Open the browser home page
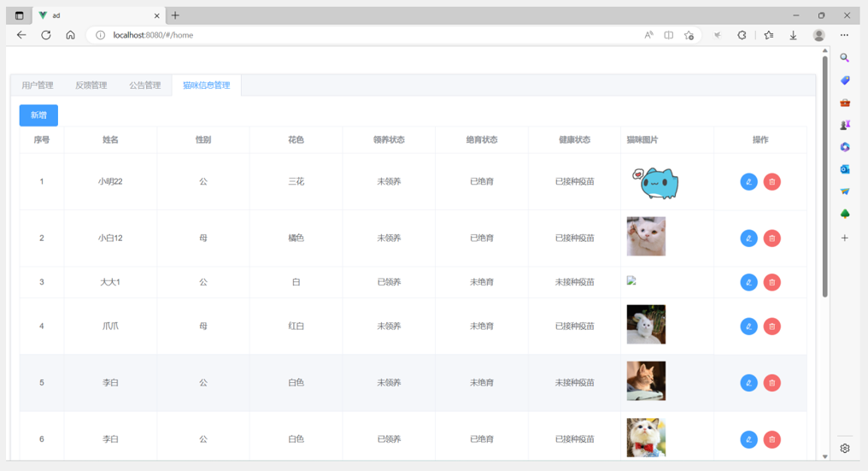The image size is (868, 471). pyautogui.click(x=70, y=35)
